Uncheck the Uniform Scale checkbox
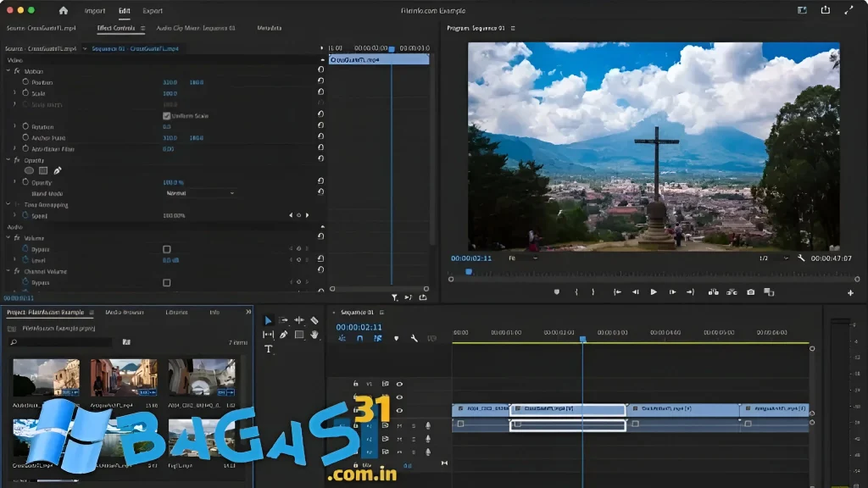The image size is (868, 488). point(167,115)
